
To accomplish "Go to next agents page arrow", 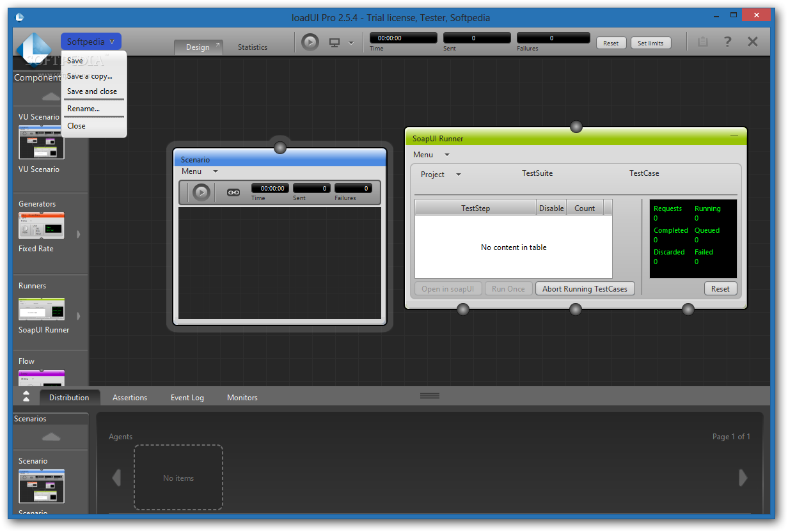I will coord(743,478).
